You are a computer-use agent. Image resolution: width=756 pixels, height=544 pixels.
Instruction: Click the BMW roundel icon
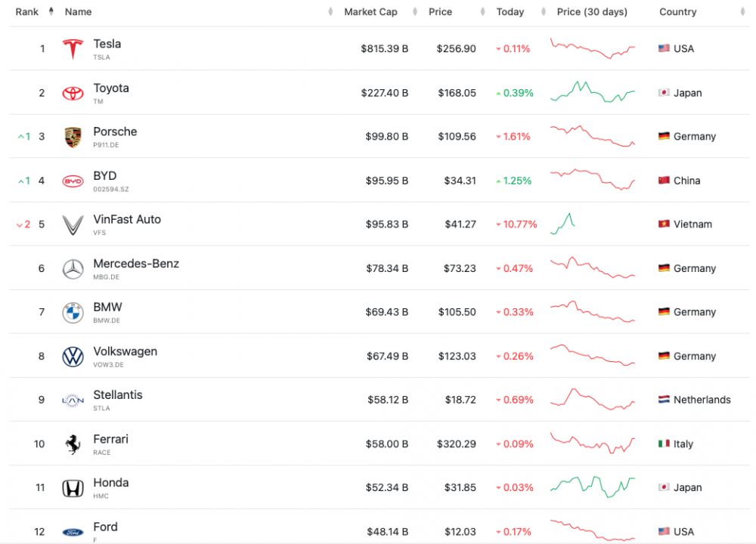(x=73, y=313)
